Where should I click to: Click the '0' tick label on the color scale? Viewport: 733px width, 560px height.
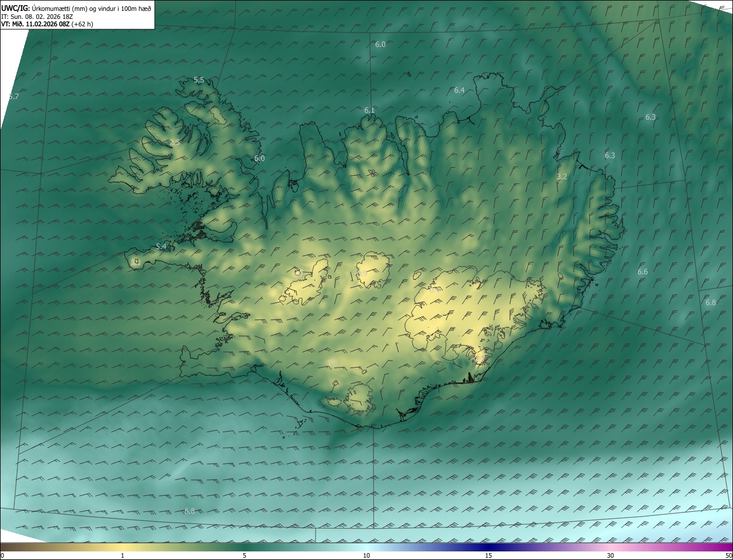point(2,555)
